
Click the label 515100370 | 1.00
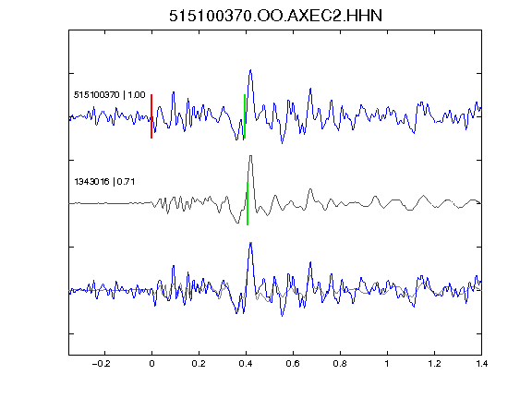(x=109, y=94)
